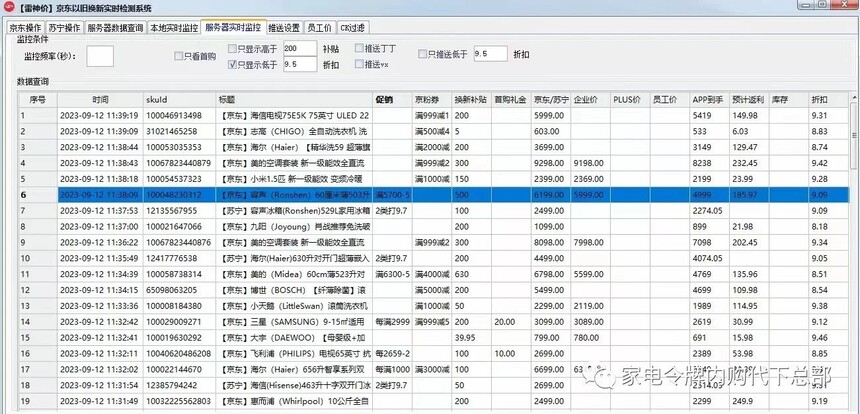This screenshot has height=414, width=860.
Task: Select the 三星 (SAMSUNG) 9-15㎡适用 row
Action: (x=433, y=322)
